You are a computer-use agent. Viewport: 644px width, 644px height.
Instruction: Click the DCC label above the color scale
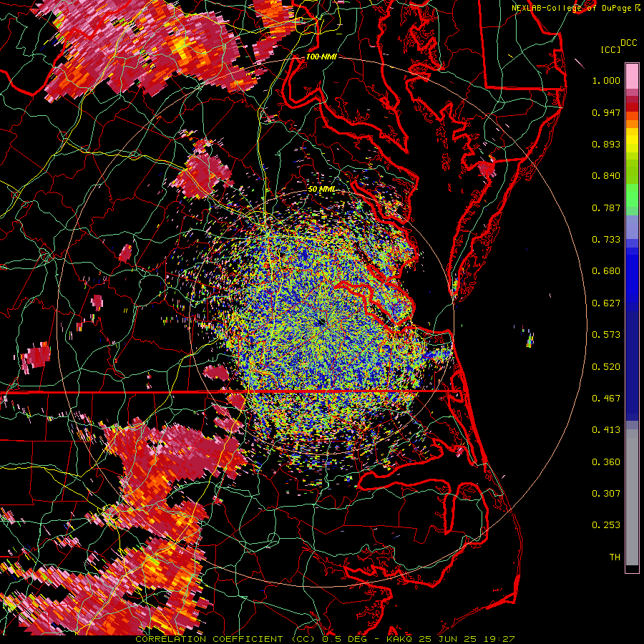point(628,43)
